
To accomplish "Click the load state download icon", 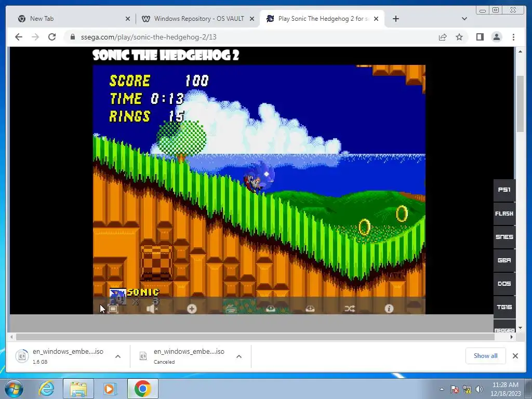I will (310, 309).
